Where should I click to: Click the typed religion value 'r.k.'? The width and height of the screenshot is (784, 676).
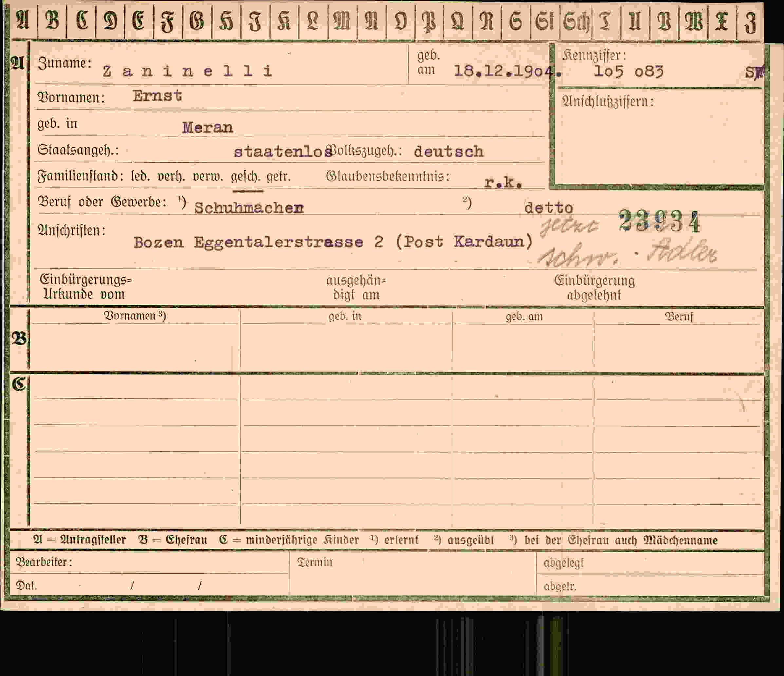point(503,183)
